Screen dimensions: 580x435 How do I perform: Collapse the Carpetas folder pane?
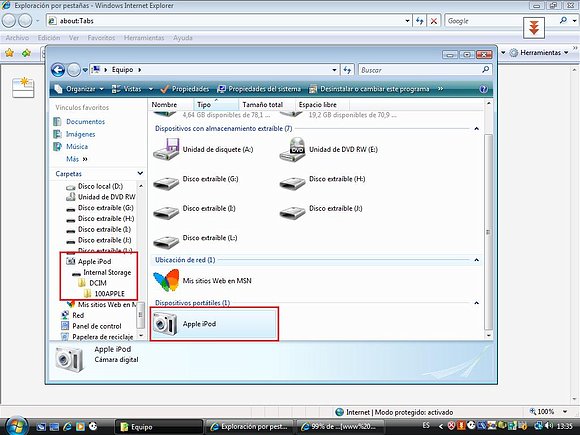coord(140,173)
